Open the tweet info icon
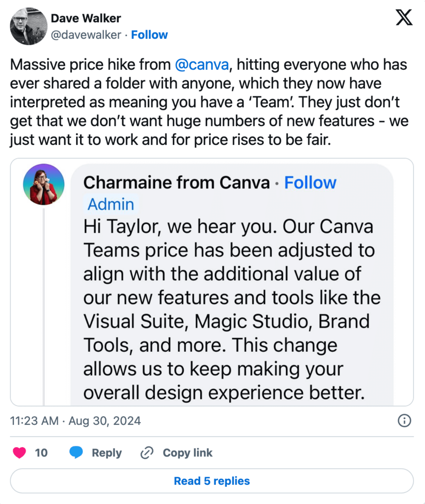Viewport: 425px width, 504px height. pyautogui.click(x=404, y=421)
